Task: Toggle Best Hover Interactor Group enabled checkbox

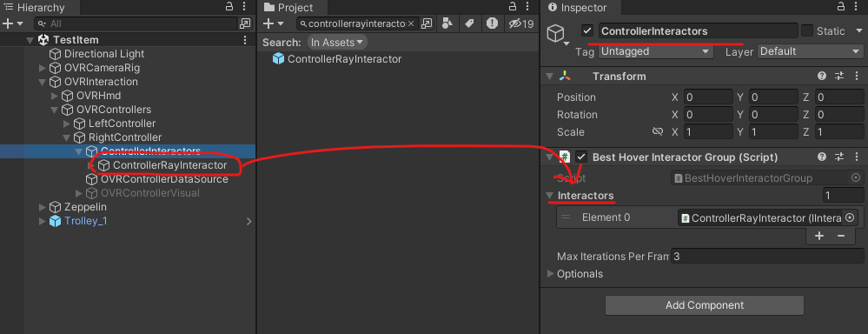Action: coord(580,157)
